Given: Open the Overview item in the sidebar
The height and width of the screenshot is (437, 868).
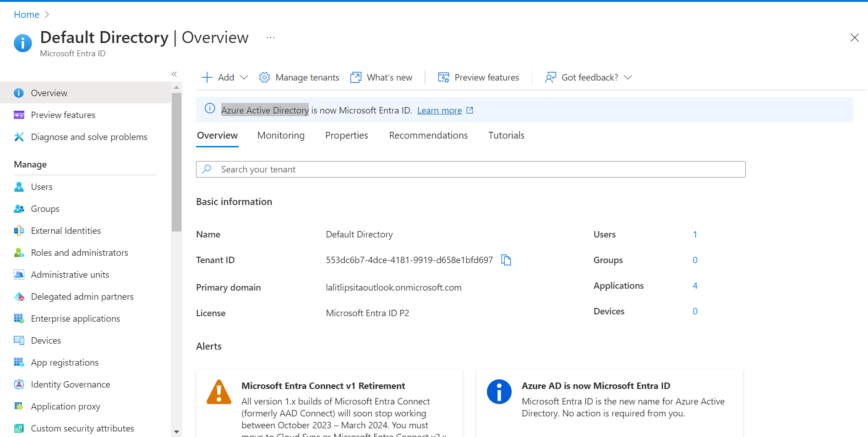Looking at the screenshot, I should (x=85, y=93).
